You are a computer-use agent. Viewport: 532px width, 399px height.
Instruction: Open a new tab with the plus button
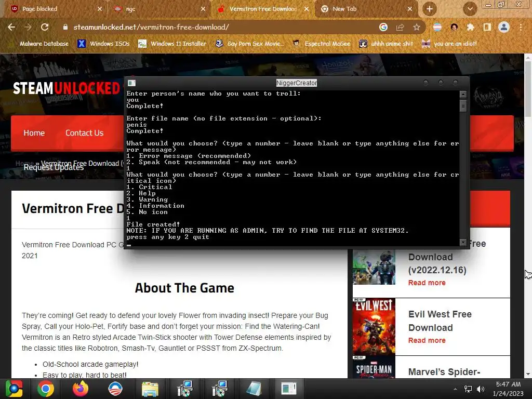[430, 9]
